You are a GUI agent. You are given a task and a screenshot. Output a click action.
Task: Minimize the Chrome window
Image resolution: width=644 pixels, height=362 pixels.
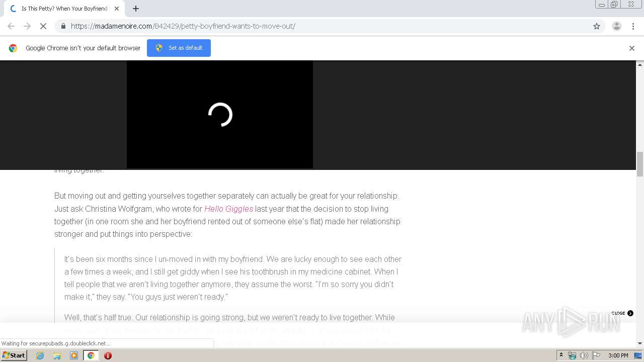[602, 5]
